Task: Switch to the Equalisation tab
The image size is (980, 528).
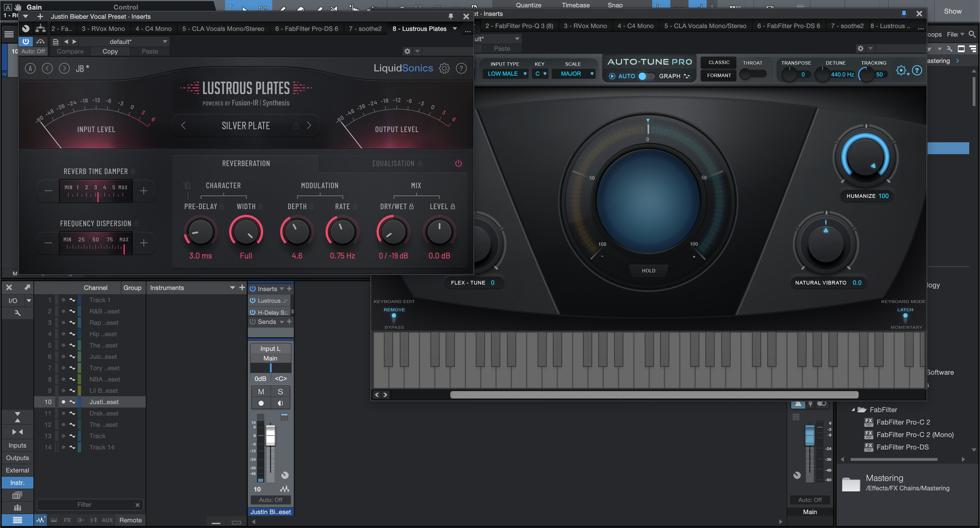Action: point(393,164)
